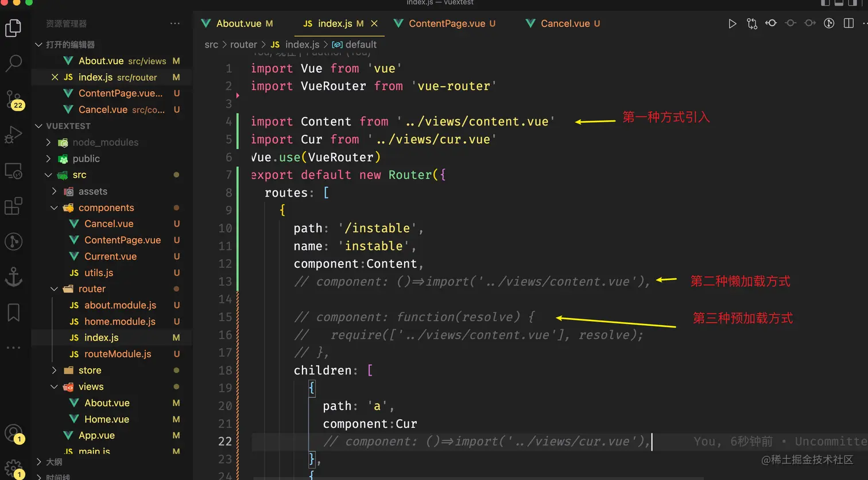
Task: Open the Git Graph activity bar icon
Action: [13, 241]
